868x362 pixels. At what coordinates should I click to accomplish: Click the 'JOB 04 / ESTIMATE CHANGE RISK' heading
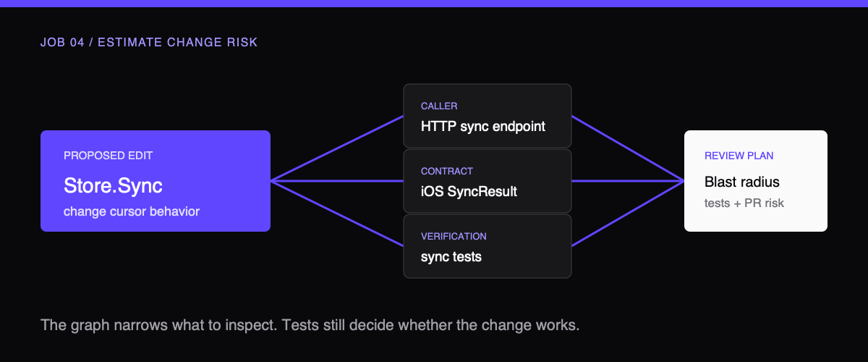(149, 43)
